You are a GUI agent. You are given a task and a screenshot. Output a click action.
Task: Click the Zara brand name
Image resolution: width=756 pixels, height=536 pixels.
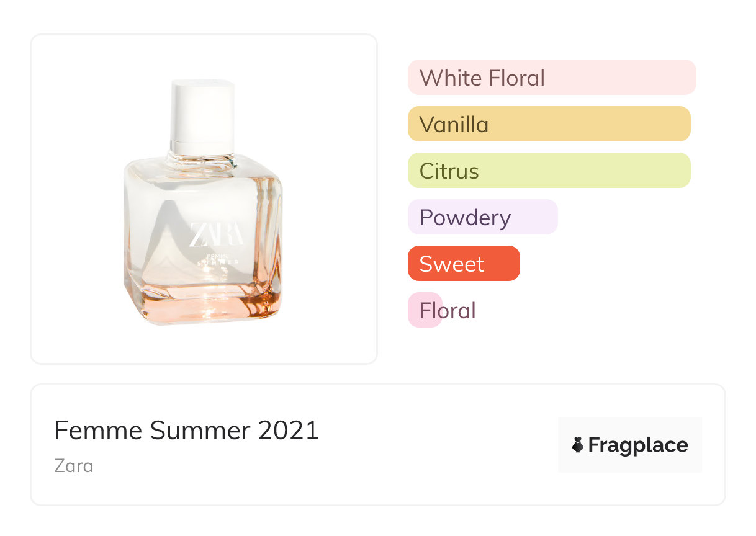pyautogui.click(x=74, y=465)
